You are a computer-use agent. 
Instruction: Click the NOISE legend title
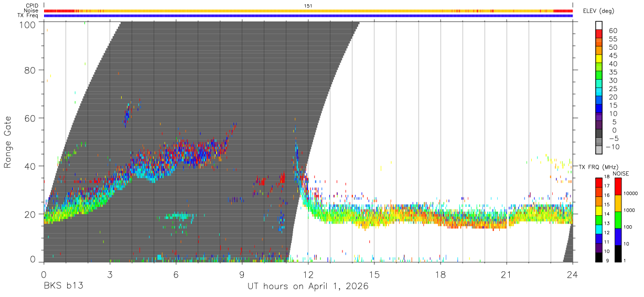[620, 173]
